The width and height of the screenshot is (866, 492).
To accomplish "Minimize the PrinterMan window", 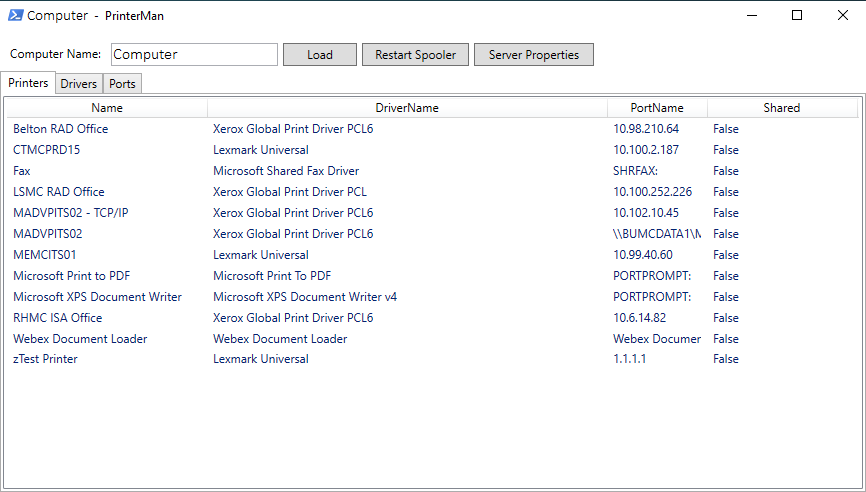I will click(x=751, y=15).
